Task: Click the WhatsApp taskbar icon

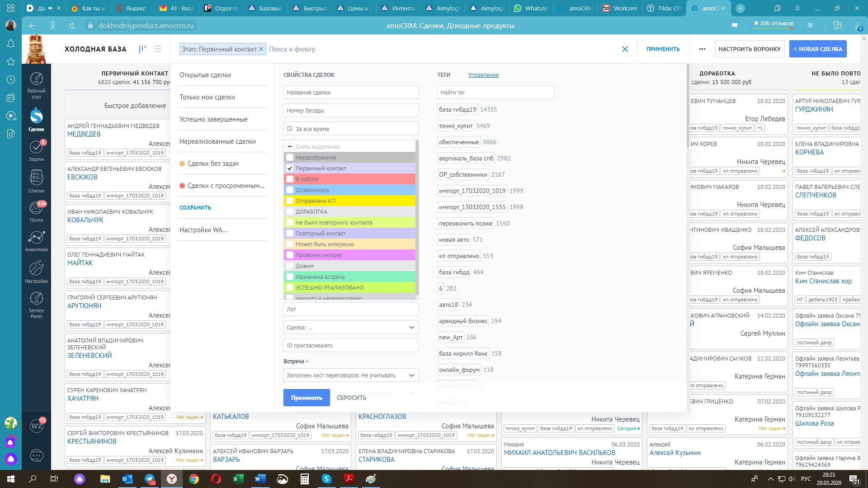Action: 532,8
